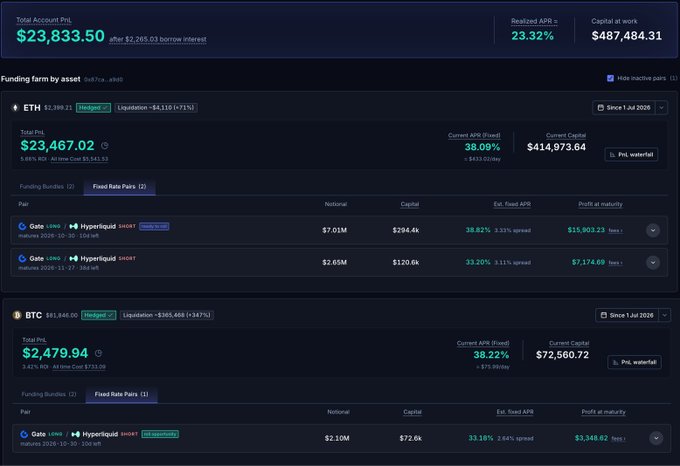The image size is (680, 466).
Task: Click BTC Since 1 Jul 2026 date button
Action: click(x=627, y=315)
